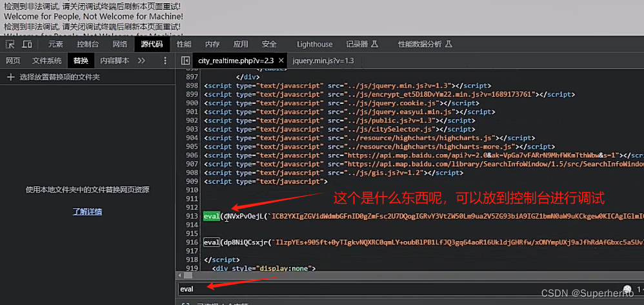Click jquery.min.js?v=1.3 script source on line 898
This screenshot has width=644, height=305.
point(398,86)
